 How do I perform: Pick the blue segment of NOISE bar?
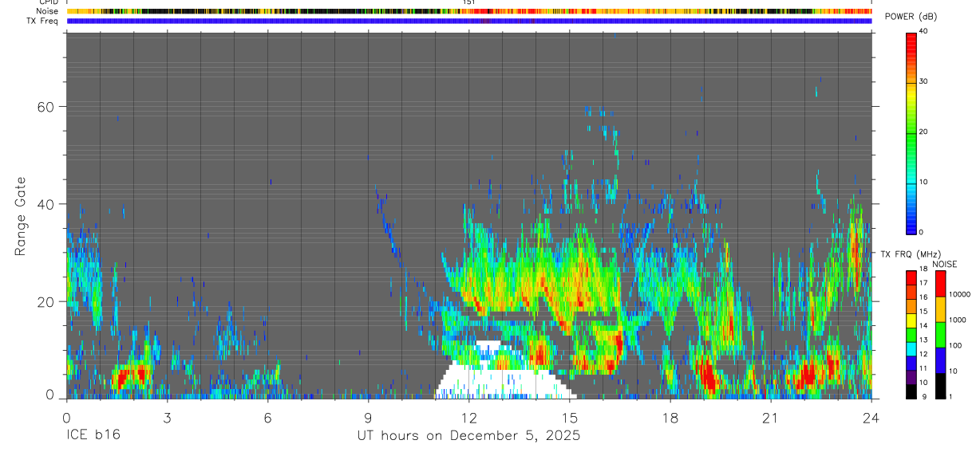pos(940,360)
